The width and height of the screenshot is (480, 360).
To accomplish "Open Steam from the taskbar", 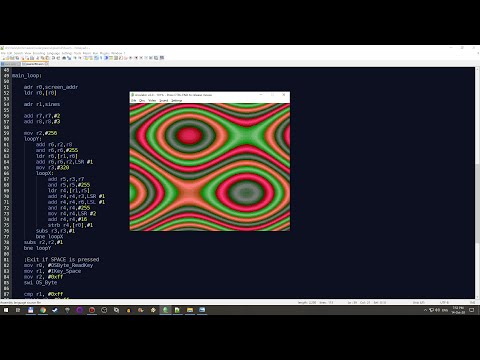I will (x=55, y=310).
